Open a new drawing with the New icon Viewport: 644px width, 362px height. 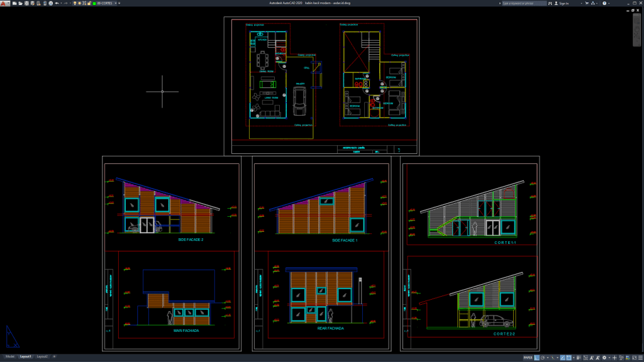point(14,4)
